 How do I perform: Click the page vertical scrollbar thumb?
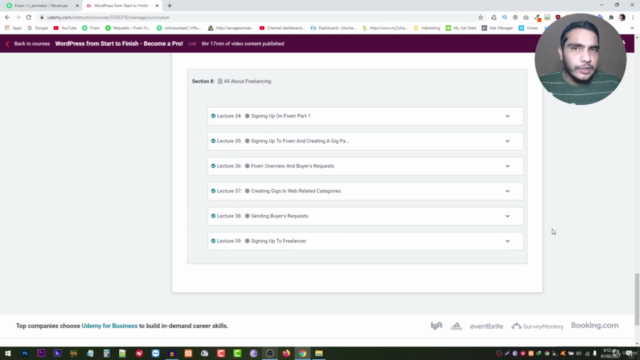pyautogui.click(x=637, y=299)
